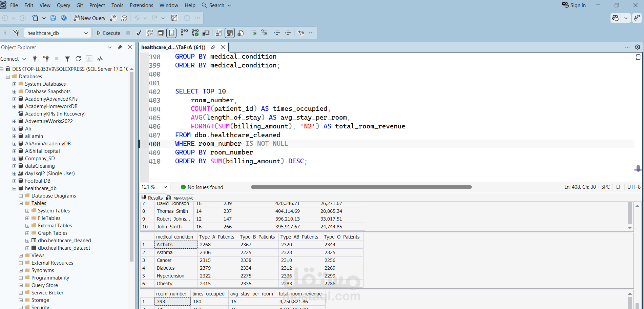The width and height of the screenshot is (644, 309).
Task: Open the Undo history dropdown arrow
Action: (x=145, y=18)
